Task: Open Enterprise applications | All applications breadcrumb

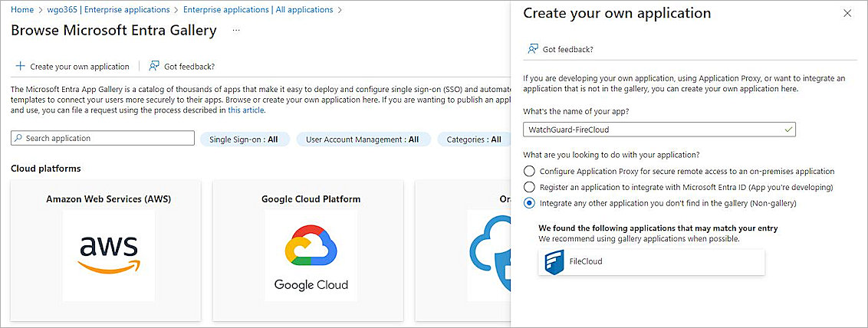Action: tap(258, 9)
